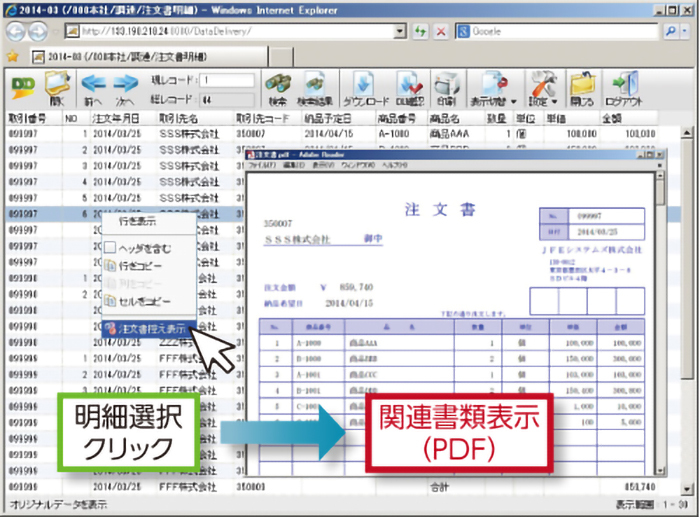Select 行を表示 in the context menu
This screenshot has height=517, width=700.
(x=138, y=221)
